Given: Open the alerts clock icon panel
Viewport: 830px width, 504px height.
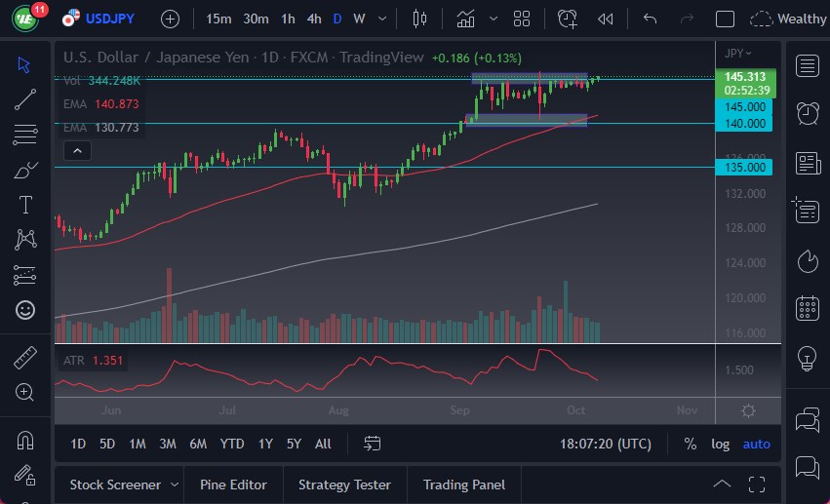Looking at the screenshot, I should (x=807, y=113).
